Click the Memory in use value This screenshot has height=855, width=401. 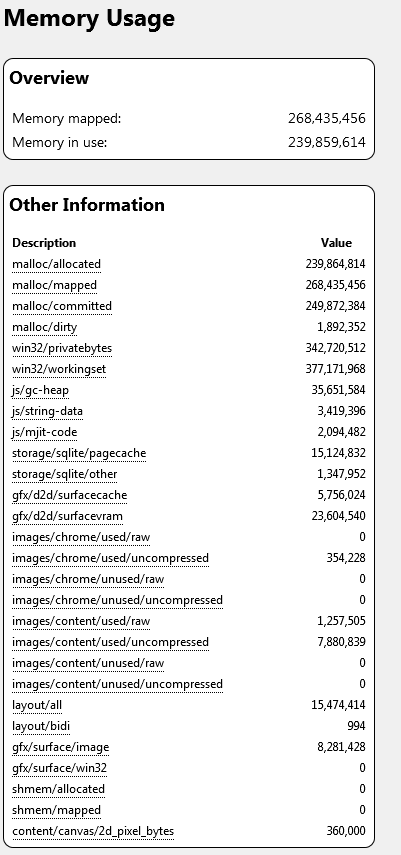coord(327,142)
